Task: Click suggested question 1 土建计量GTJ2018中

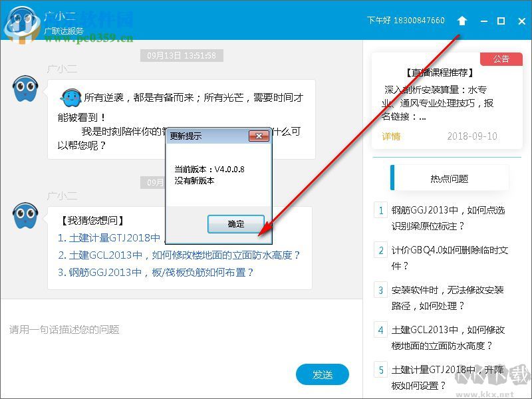Action: 109,238
